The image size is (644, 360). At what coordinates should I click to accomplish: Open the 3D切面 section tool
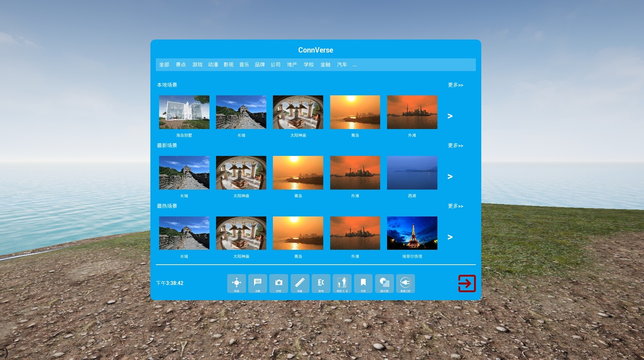coord(384,284)
